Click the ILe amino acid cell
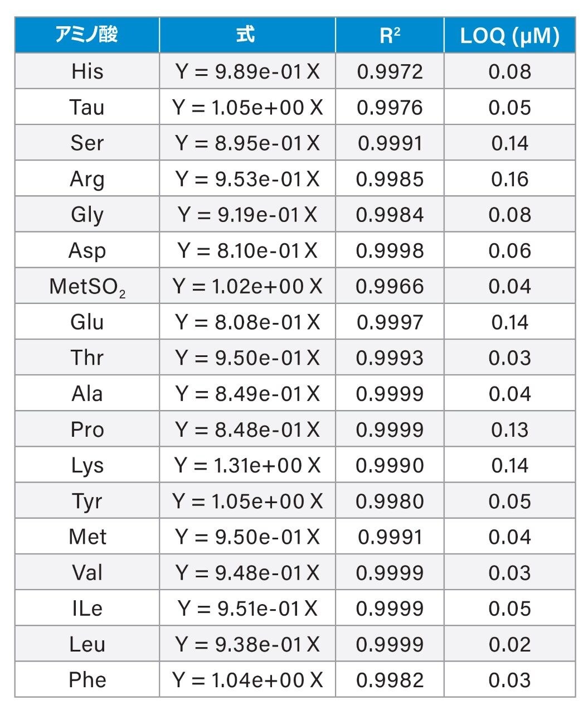The image size is (588, 714). tap(87, 608)
